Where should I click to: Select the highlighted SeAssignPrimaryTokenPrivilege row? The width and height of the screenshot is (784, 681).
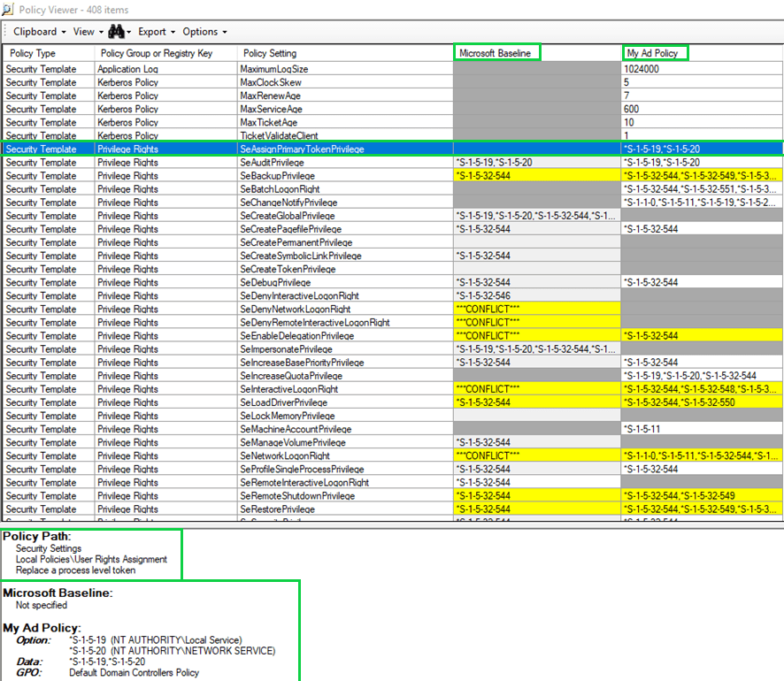point(301,149)
